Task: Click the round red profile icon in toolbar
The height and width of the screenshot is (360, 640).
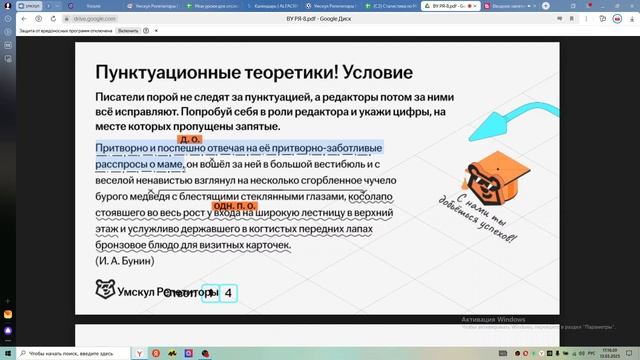Action: tap(617, 19)
